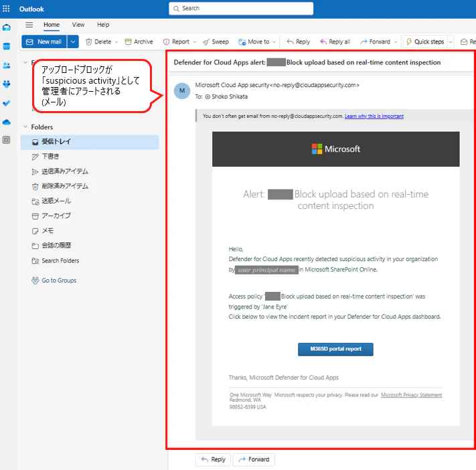Open the 会話の履歴 folder

[x=90, y=246]
